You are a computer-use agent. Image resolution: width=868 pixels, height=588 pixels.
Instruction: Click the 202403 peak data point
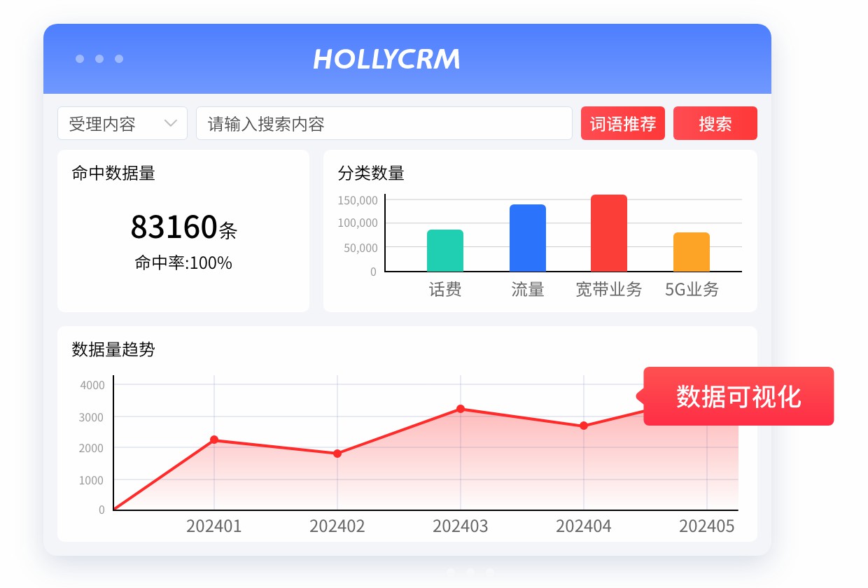460,408
